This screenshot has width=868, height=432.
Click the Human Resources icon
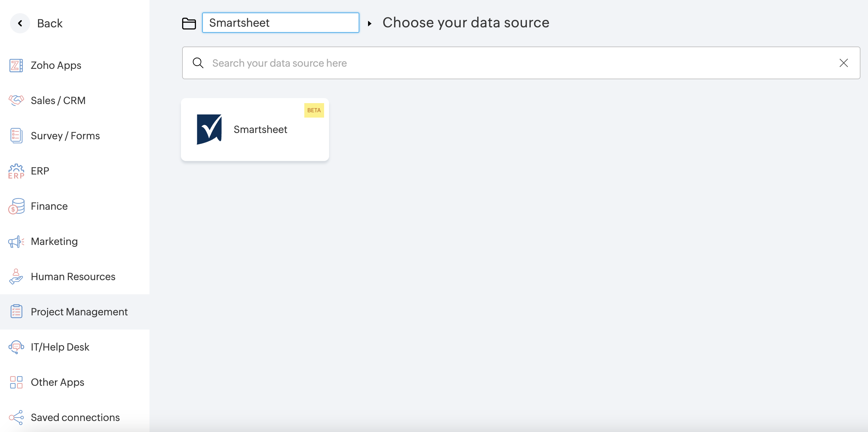click(16, 277)
